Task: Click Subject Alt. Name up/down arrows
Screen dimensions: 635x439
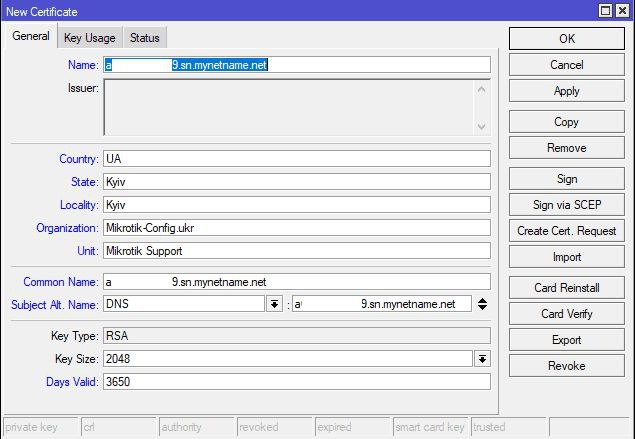Action: click(x=482, y=304)
